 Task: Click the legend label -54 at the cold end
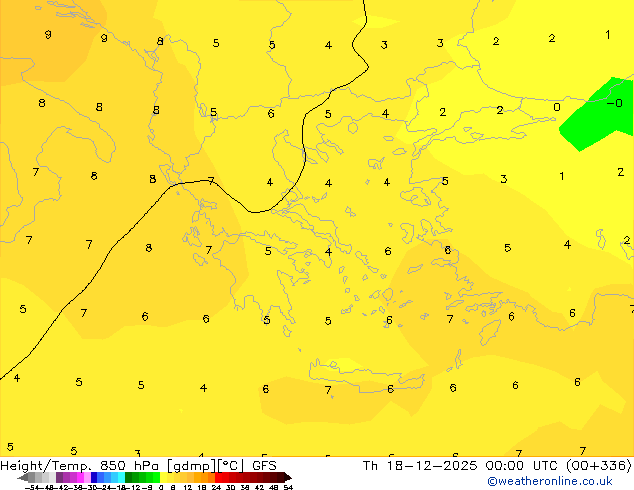click(x=32, y=487)
